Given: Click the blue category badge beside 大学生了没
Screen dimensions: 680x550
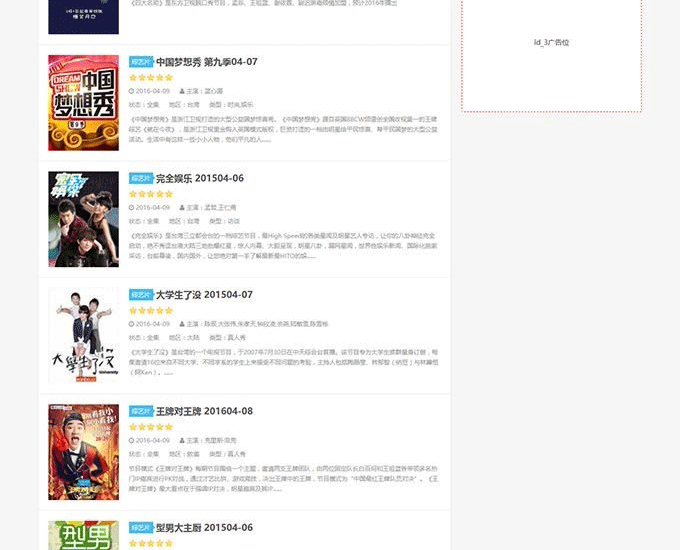Looking at the screenshot, I should tap(141, 295).
